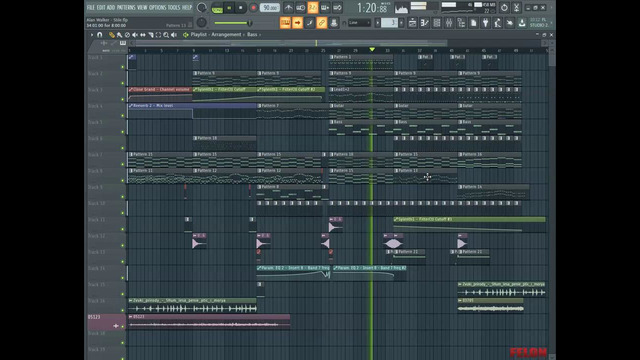Open the plugin picker plug icon
The image size is (640, 360).
(485, 23)
